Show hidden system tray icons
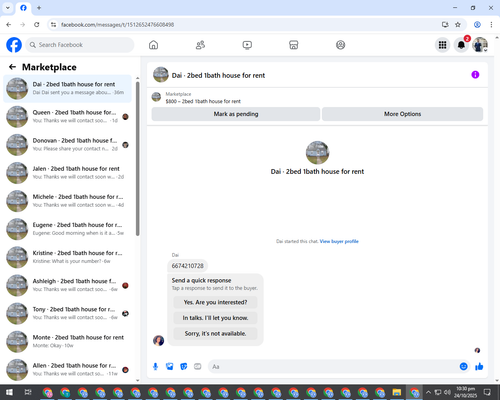This screenshot has width=500, height=400. (428, 392)
